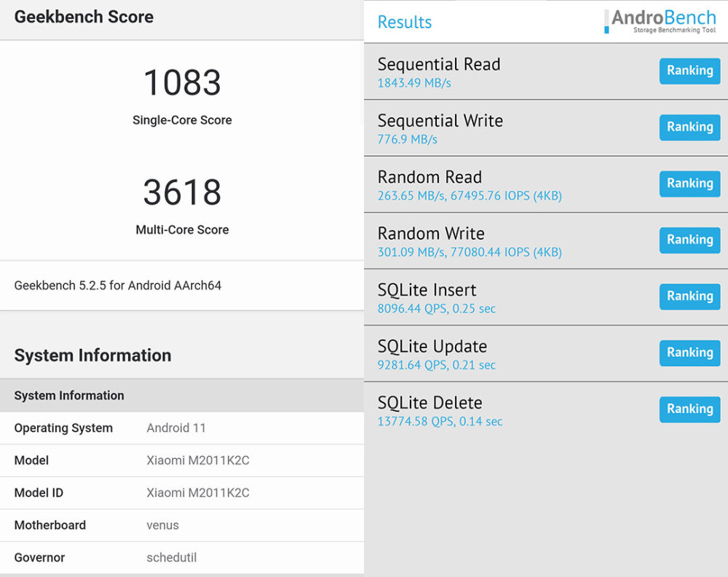This screenshot has height=577, width=728.
Task: Open Ranking for Sequential Write
Action: 689,127
